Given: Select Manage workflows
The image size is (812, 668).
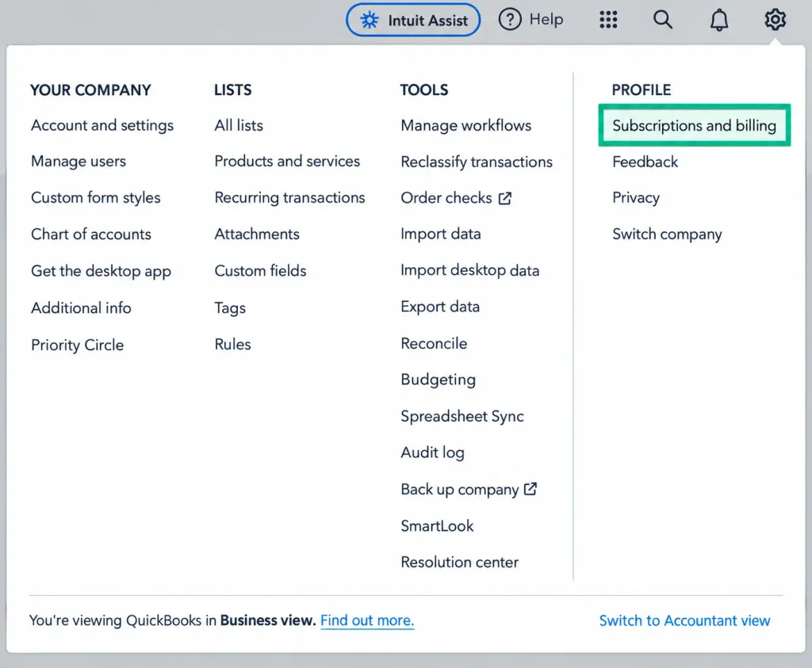Looking at the screenshot, I should pyautogui.click(x=466, y=125).
